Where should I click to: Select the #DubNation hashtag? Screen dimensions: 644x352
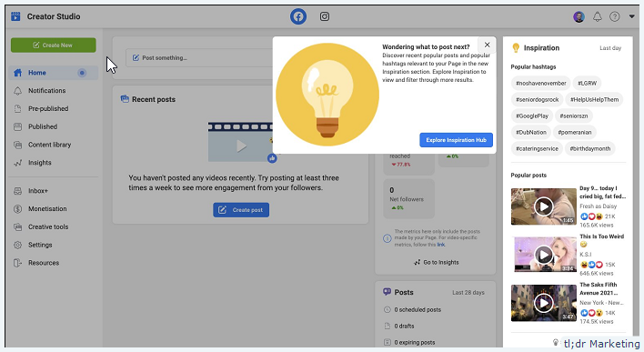pyautogui.click(x=531, y=133)
